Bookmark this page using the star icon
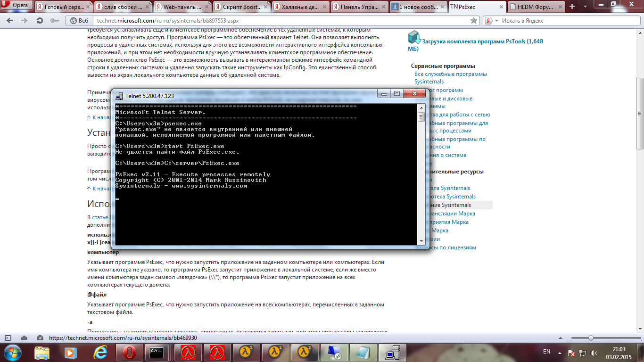Image resolution: width=644 pixels, height=362 pixels. tap(474, 21)
